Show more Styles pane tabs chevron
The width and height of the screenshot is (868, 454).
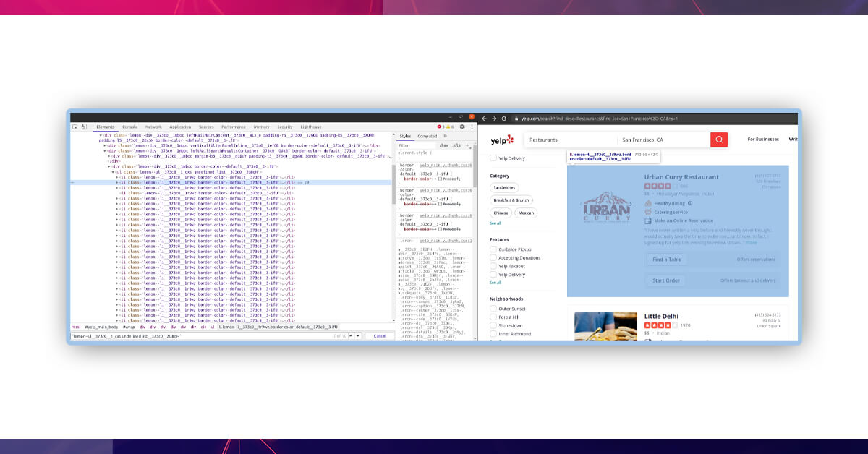click(x=445, y=136)
